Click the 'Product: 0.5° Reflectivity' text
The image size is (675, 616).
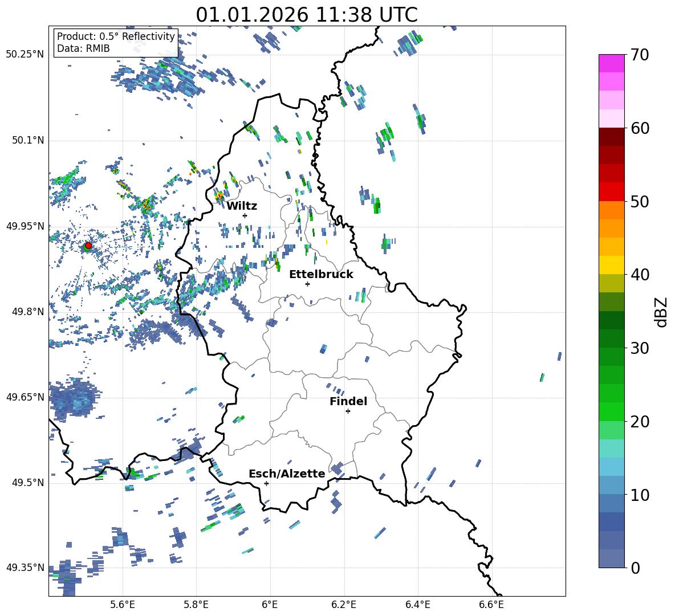(x=116, y=36)
